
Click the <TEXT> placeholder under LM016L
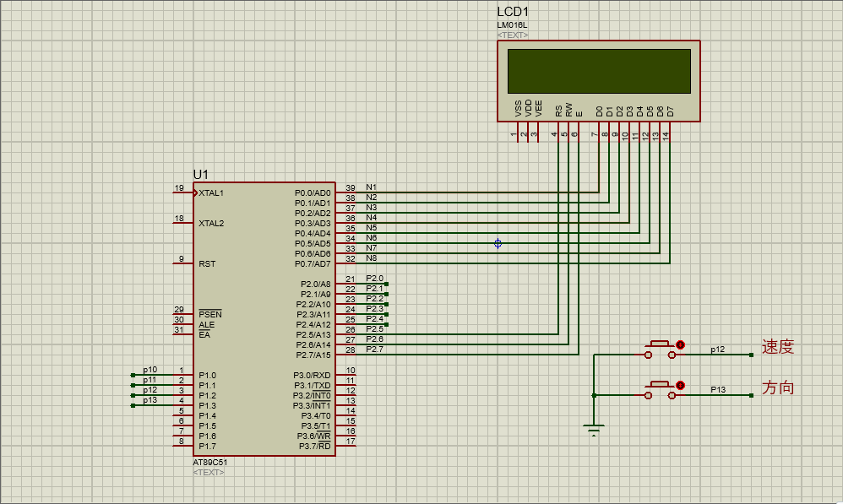point(513,35)
